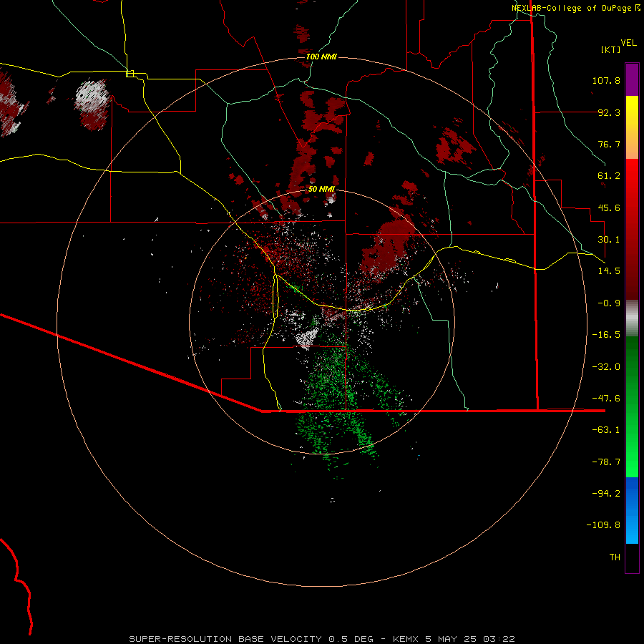The width and height of the screenshot is (644, 644).
Task: Click the 14.5 velocity scale value
Action: pos(609,271)
